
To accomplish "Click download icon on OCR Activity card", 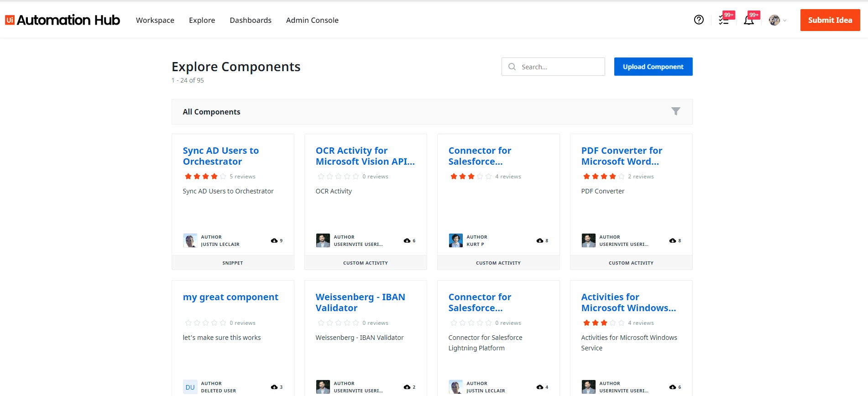I will tap(407, 240).
